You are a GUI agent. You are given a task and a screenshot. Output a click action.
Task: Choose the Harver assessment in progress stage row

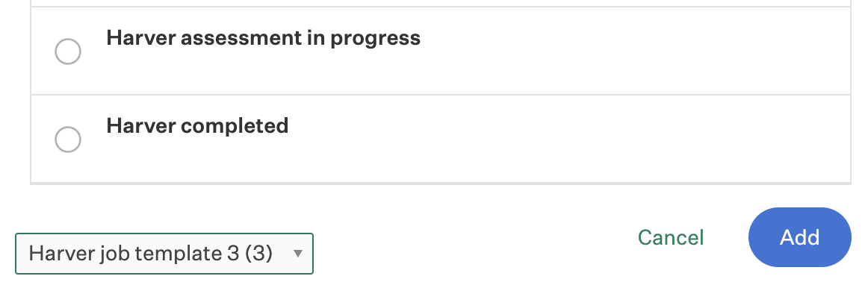pos(441,51)
